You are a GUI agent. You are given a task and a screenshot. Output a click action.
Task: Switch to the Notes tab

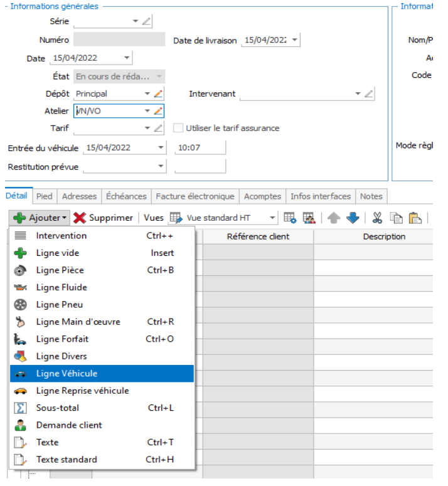pos(371,196)
